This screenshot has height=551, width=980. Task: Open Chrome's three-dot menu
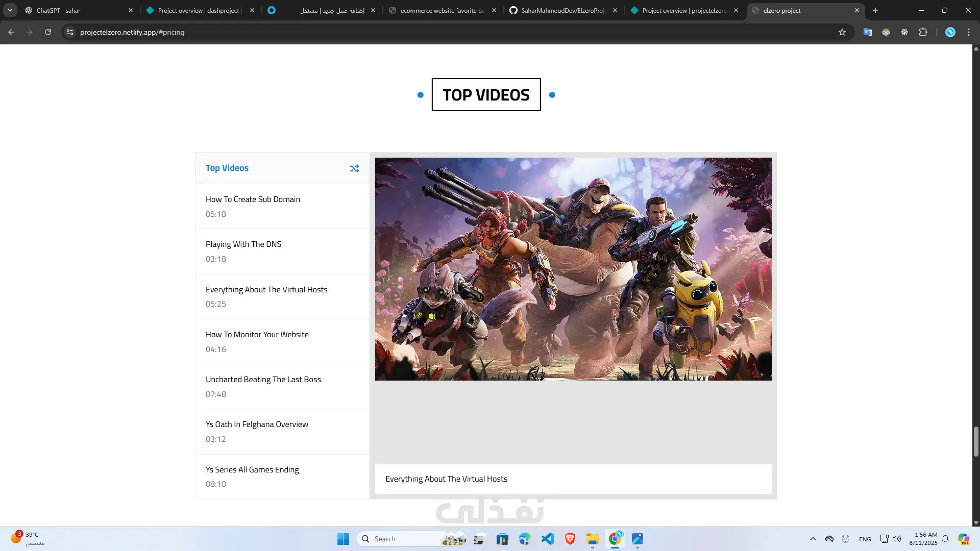click(969, 32)
